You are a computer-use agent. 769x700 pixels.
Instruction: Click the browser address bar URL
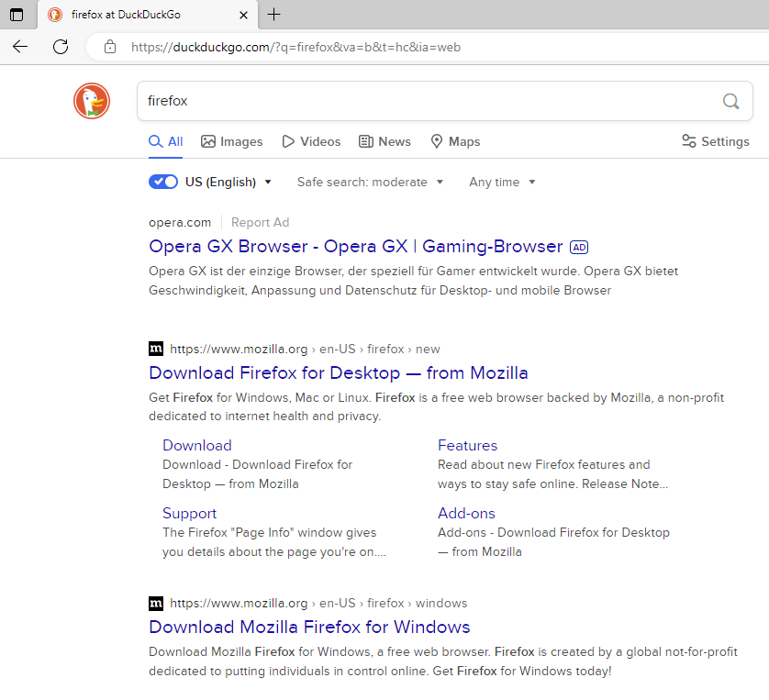(295, 47)
